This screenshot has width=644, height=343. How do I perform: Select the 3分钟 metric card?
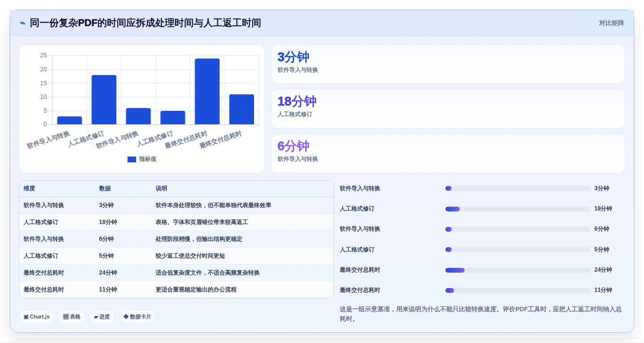448,64
